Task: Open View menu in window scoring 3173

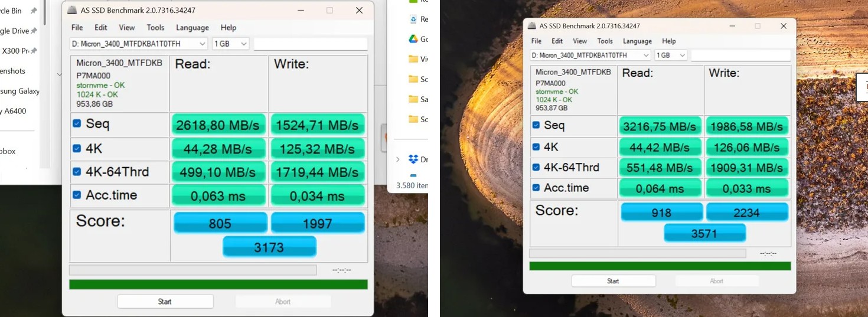Action: click(127, 27)
